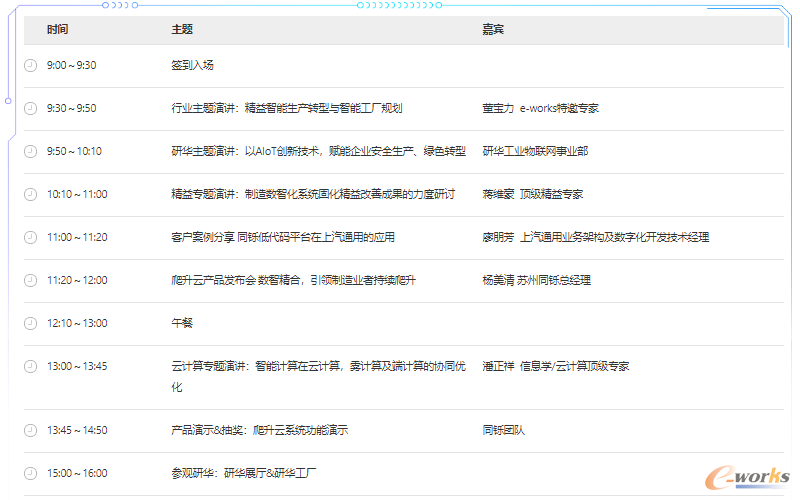Click the clock icon beside 13:00～13:45
This screenshot has width=800, height=500.
[31, 366]
